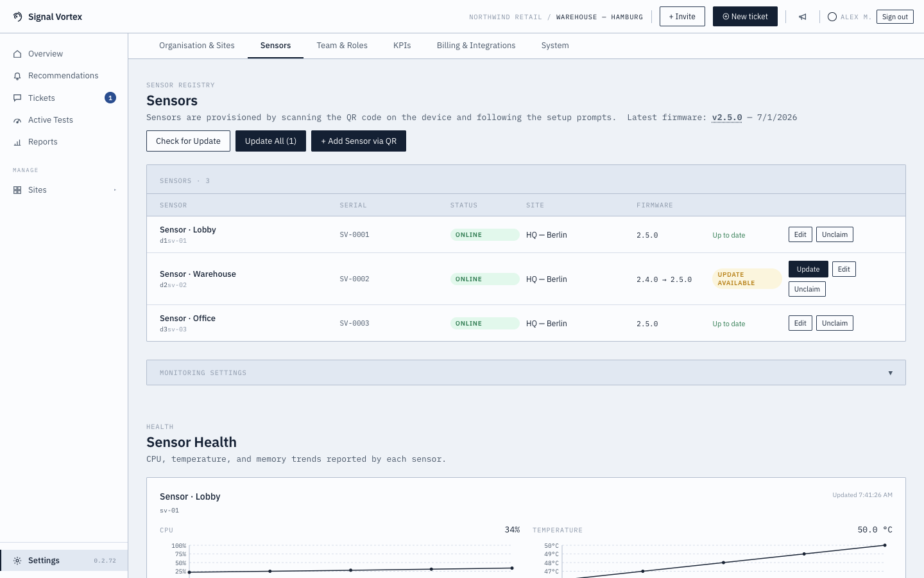Unclaim the Sensor Office
The image size is (924, 578).
tap(835, 323)
